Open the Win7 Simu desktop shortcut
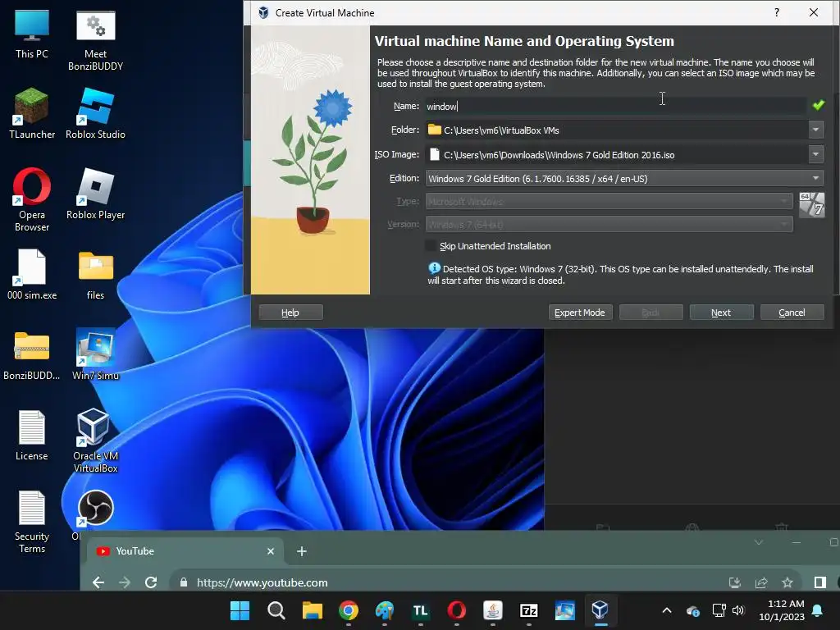Image resolution: width=840 pixels, height=630 pixels. [x=95, y=354]
